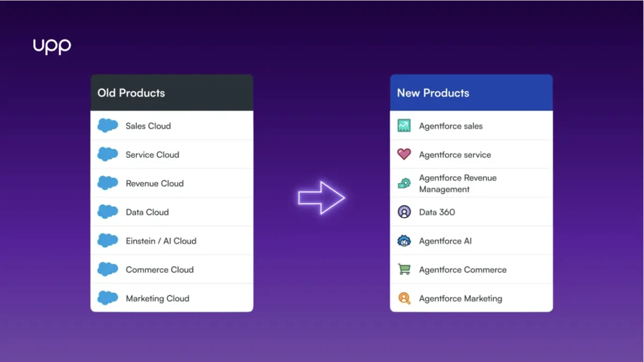Select the Revenue Cloud text
Viewport: 644px width, 362px height.
(x=154, y=183)
